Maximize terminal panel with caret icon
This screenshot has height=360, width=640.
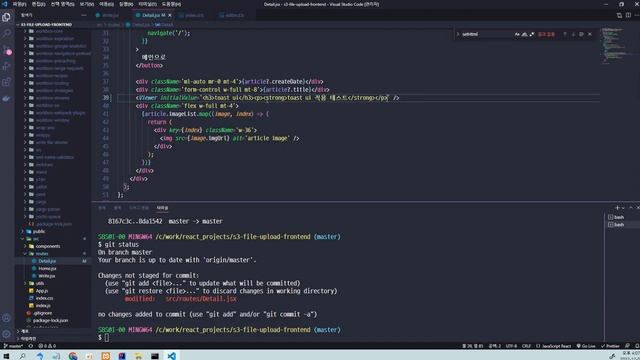click(631, 208)
